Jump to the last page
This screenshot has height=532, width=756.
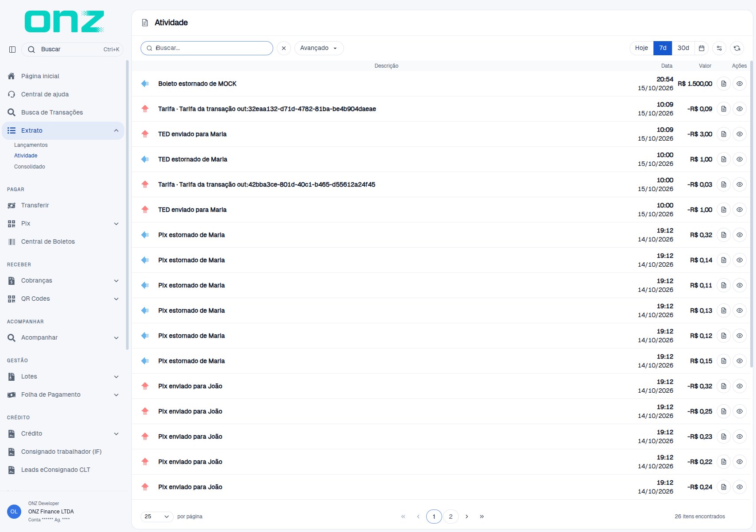point(482,517)
